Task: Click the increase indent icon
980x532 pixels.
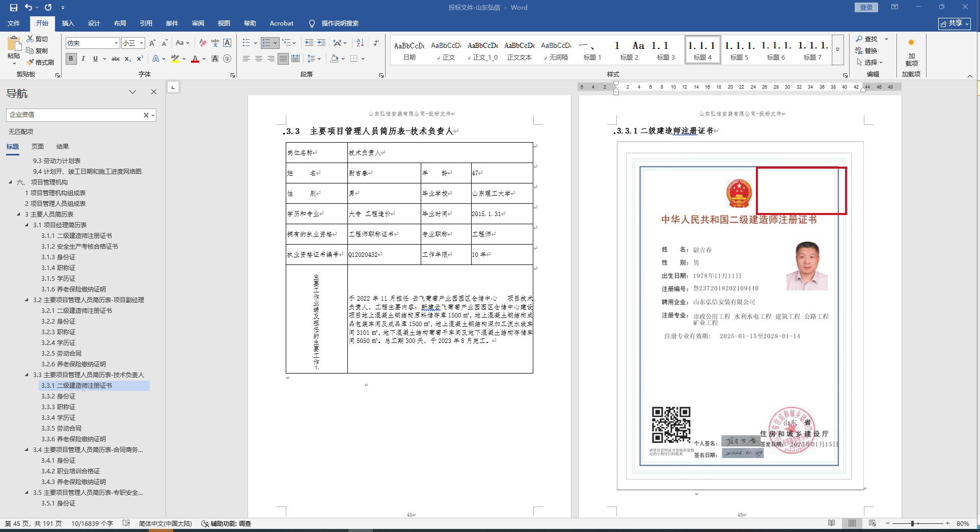Action: click(321, 43)
